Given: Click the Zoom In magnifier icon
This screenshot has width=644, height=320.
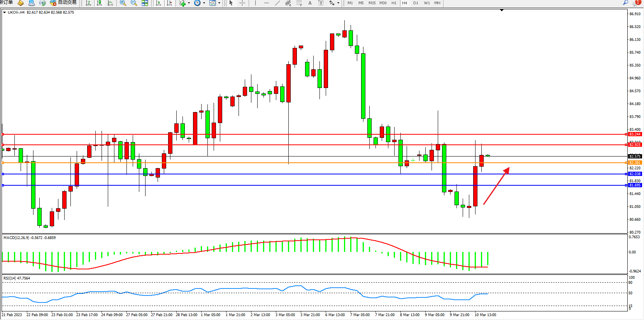Looking at the screenshot, I should [123, 3].
